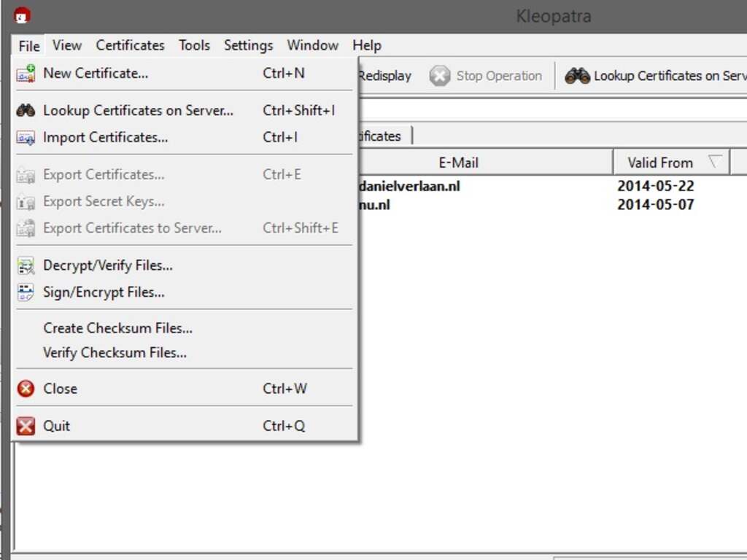
Task: Click Lookup Certificates on Server toolbar button
Action: [656, 76]
